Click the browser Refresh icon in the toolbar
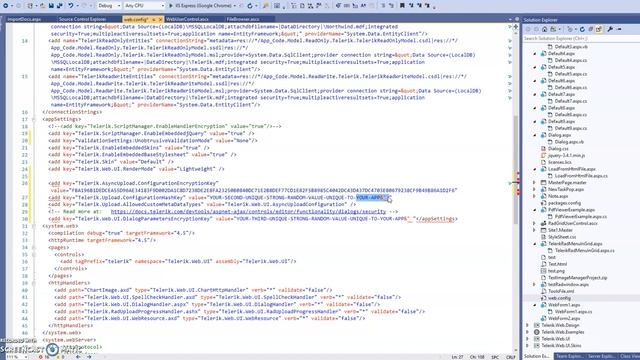 (x=250, y=6)
